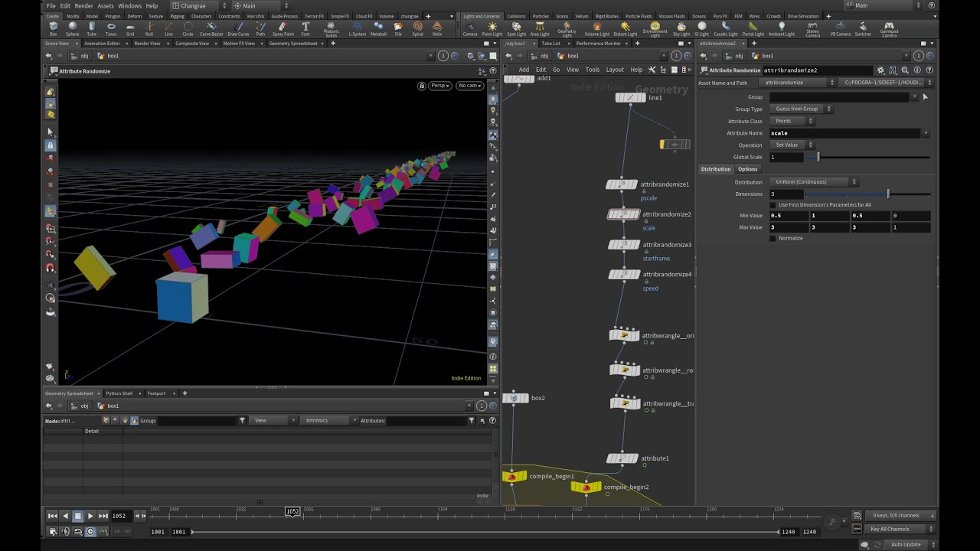Click the timeline frame 1052 marker
This screenshot has height=551, width=980.
[x=292, y=511]
